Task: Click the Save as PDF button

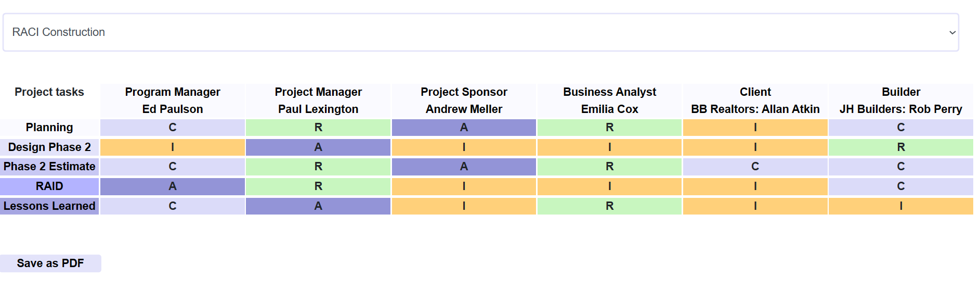Action: pos(50,263)
